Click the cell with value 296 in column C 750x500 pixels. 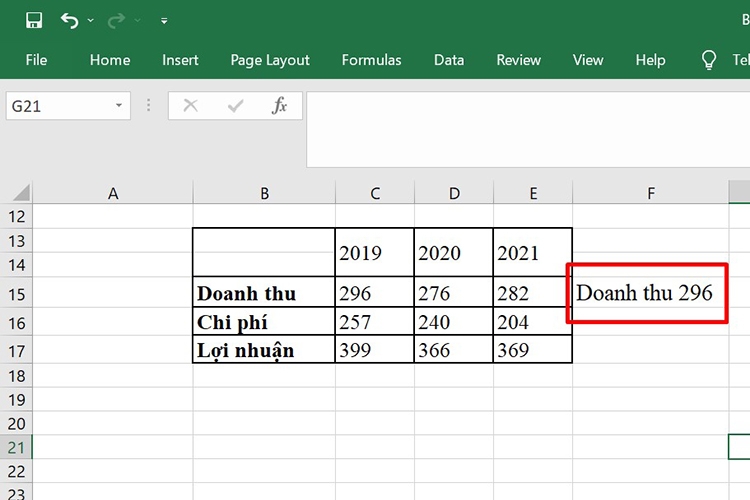click(375, 292)
